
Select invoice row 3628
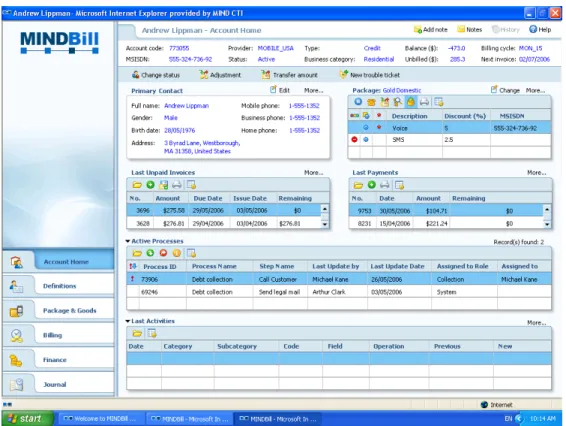(x=224, y=223)
